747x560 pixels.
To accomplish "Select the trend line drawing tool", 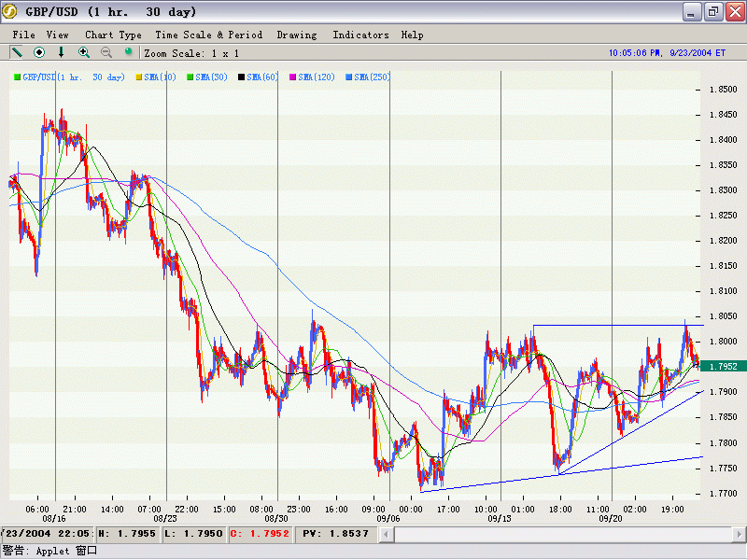I will (17, 53).
